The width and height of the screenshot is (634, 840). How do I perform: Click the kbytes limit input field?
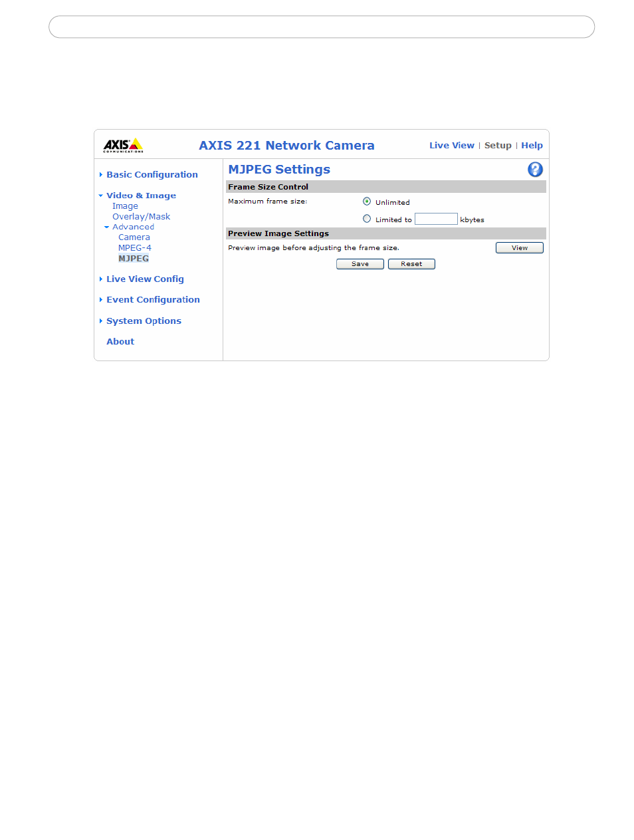pos(436,219)
